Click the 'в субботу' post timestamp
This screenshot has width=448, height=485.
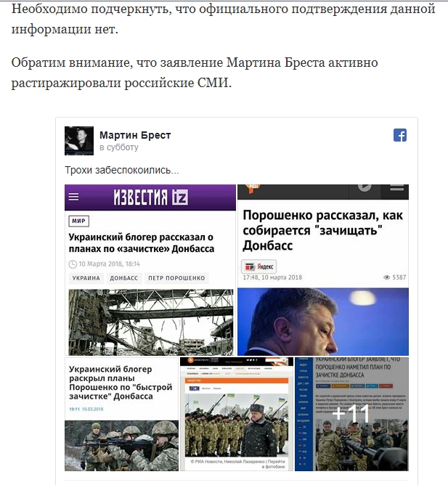click(119, 147)
